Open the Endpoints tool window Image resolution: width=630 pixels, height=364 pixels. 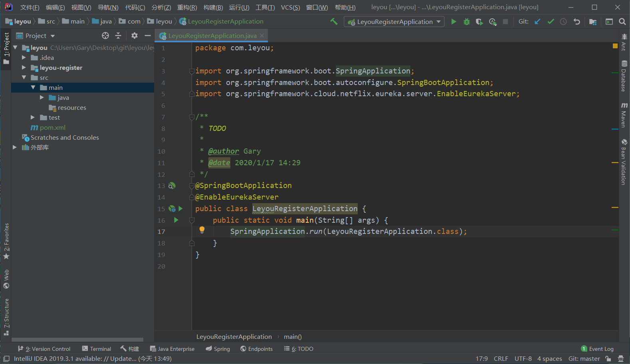(256, 349)
